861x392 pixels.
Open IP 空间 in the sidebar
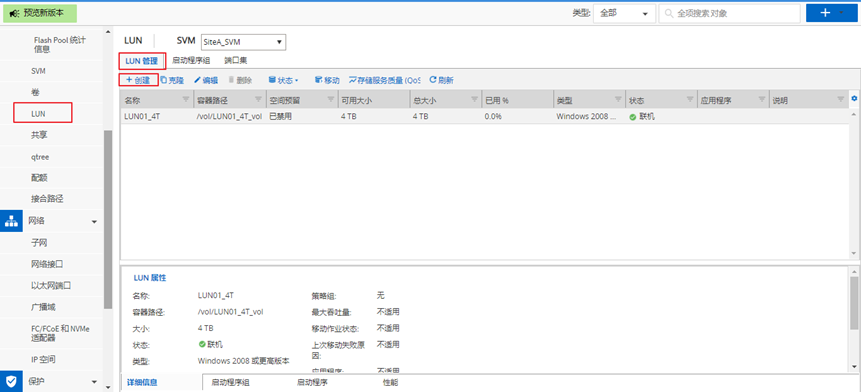pos(43,360)
